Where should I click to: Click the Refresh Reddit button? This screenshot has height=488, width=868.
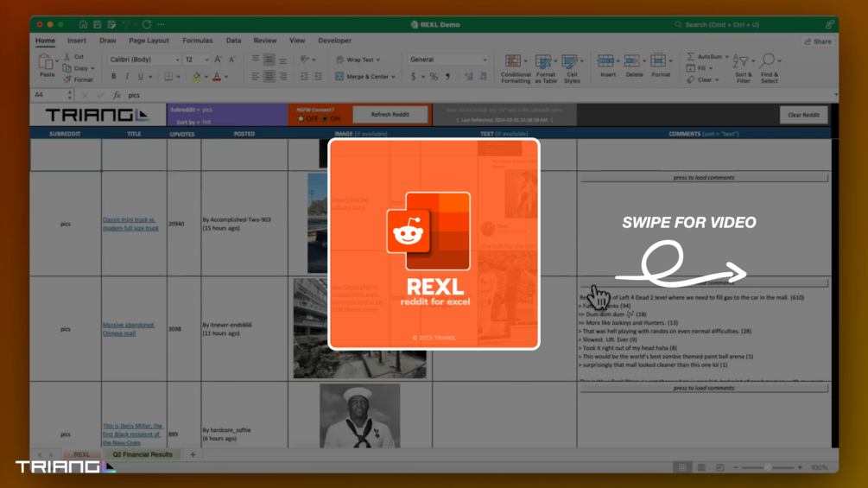click(x=390, y=115)
